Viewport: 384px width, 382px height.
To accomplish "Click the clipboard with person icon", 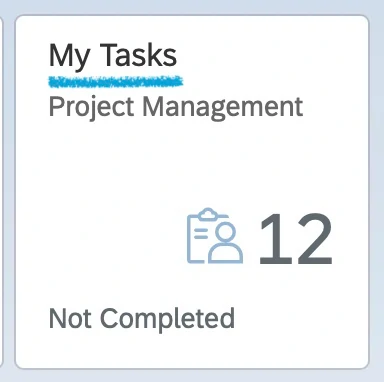I will [x=215, y=235].
